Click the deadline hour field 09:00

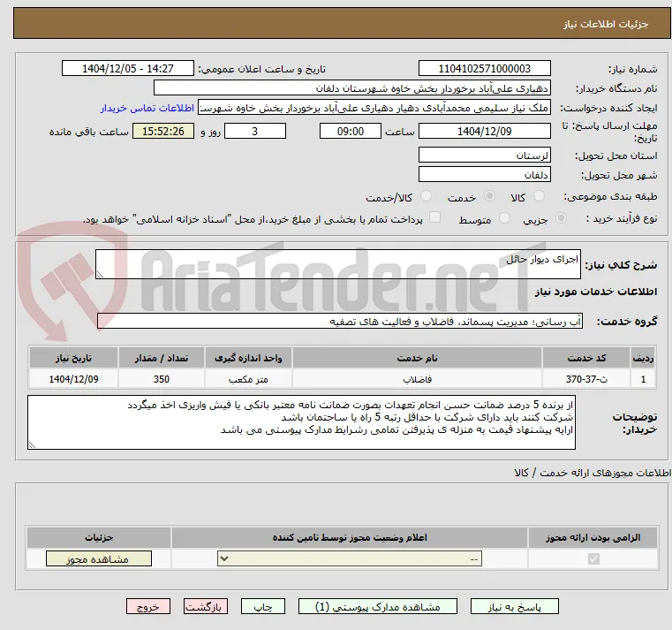coord(351,132)
